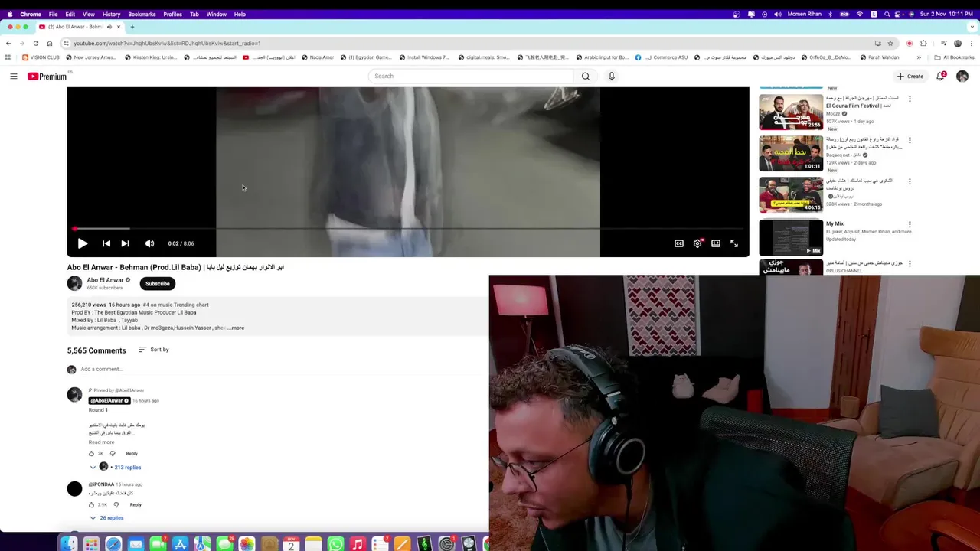Reload the page in Chrome
This screenshot has height=551, width=980.
coord(35,43)
